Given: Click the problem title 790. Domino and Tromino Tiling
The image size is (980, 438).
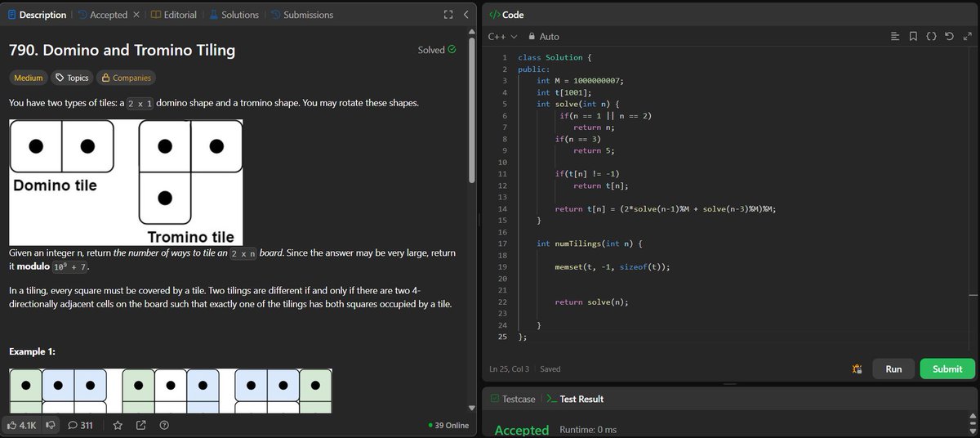Looking at the screenshot, I should tap(122, 50).
